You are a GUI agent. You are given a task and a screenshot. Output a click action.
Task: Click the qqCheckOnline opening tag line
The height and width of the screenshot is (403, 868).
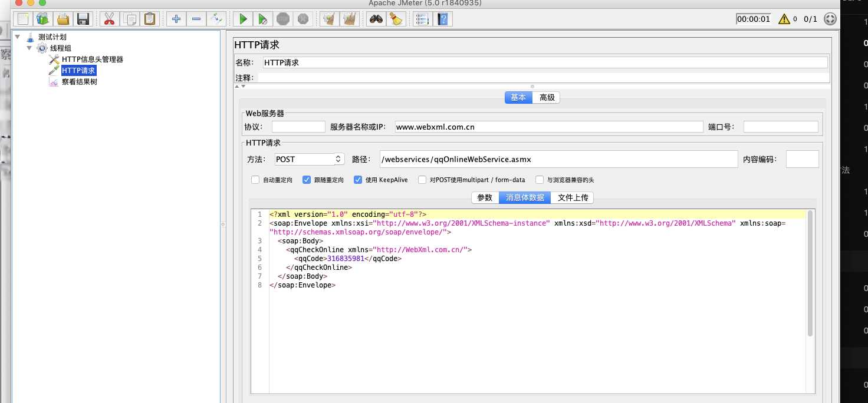click(x=379, y=250)
